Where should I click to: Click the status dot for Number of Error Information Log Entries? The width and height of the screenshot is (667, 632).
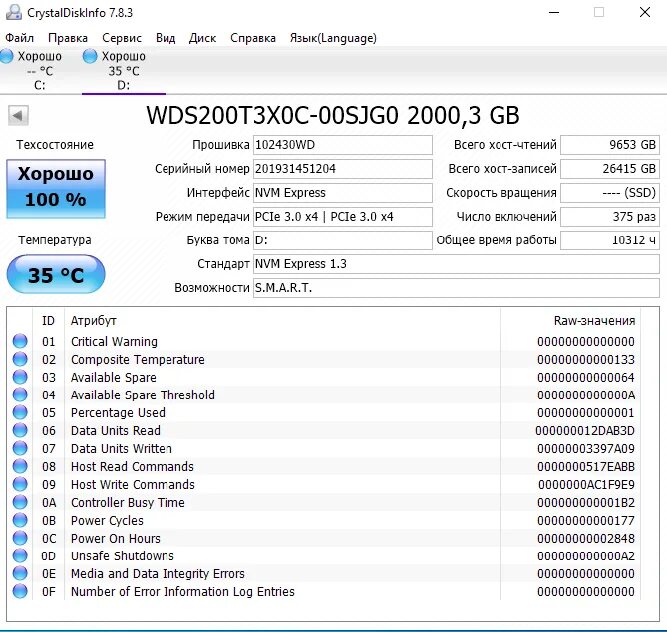(20, 591)
